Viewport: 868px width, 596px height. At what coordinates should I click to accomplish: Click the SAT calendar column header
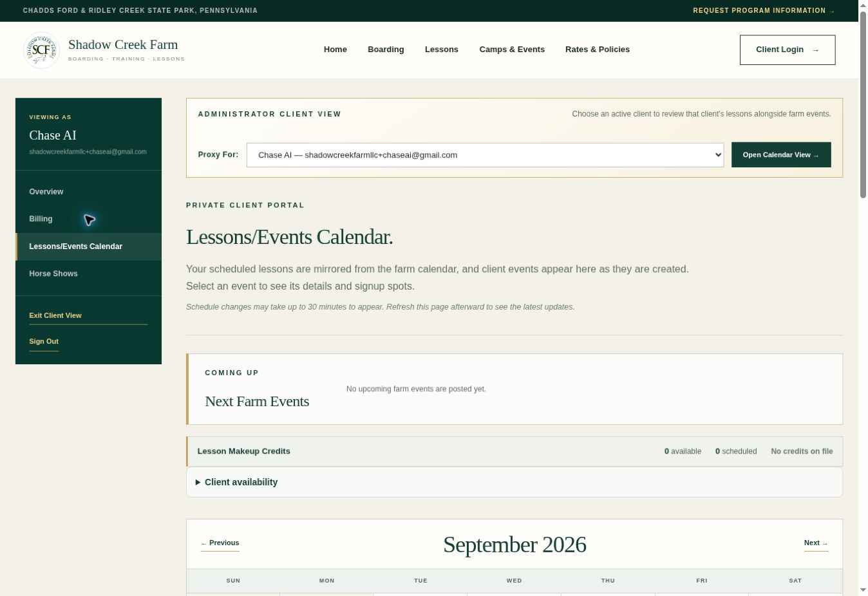(x=795, y=581)
